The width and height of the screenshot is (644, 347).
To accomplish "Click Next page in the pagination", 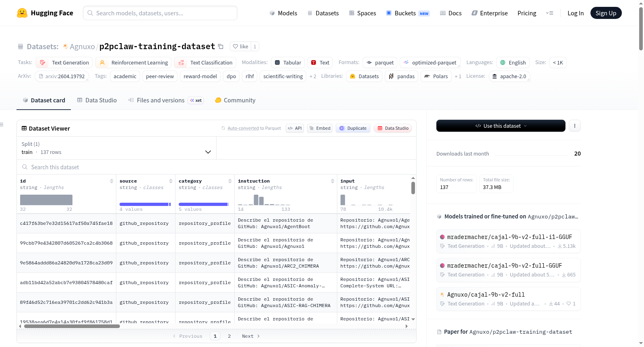I will point(251,336).
